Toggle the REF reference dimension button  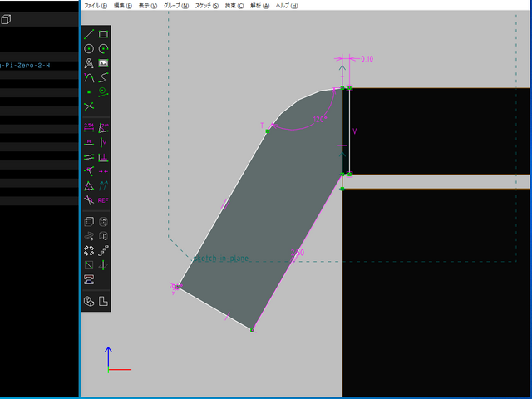103,200
